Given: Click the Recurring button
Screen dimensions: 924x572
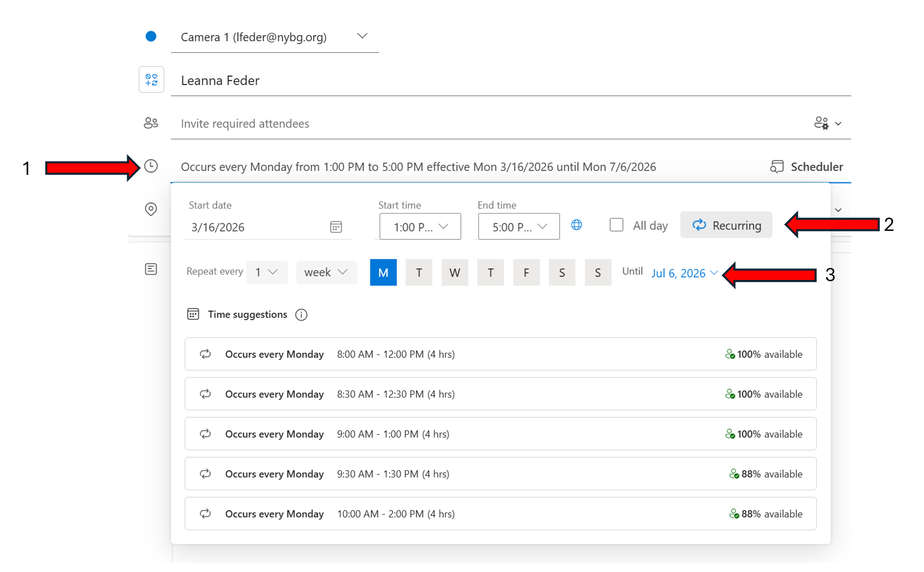Looking at the screenshot, I should pos(726,225).
